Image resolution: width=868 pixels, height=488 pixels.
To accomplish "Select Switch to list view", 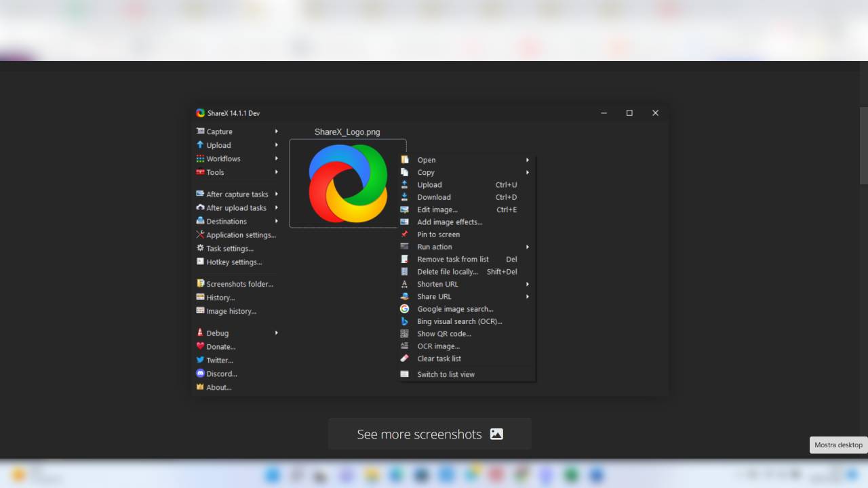I will click(x=446, y=374).
